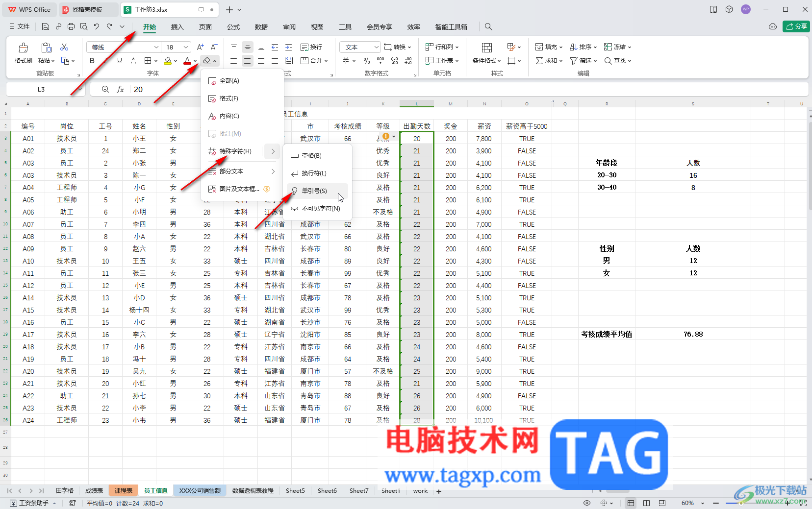812x509 pixels.
Task: Click the Save icon in quick toolbar
Action: tap(46, 26)
